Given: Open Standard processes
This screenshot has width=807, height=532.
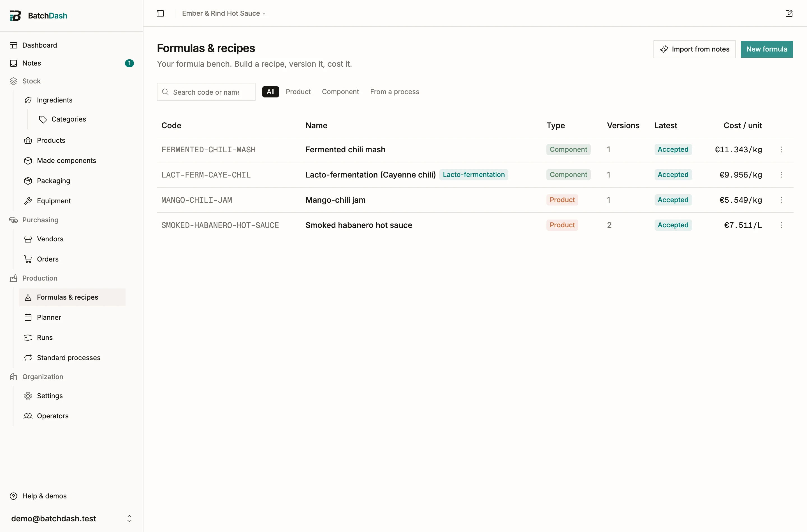Looking at the screenshot, I should 69,358.
